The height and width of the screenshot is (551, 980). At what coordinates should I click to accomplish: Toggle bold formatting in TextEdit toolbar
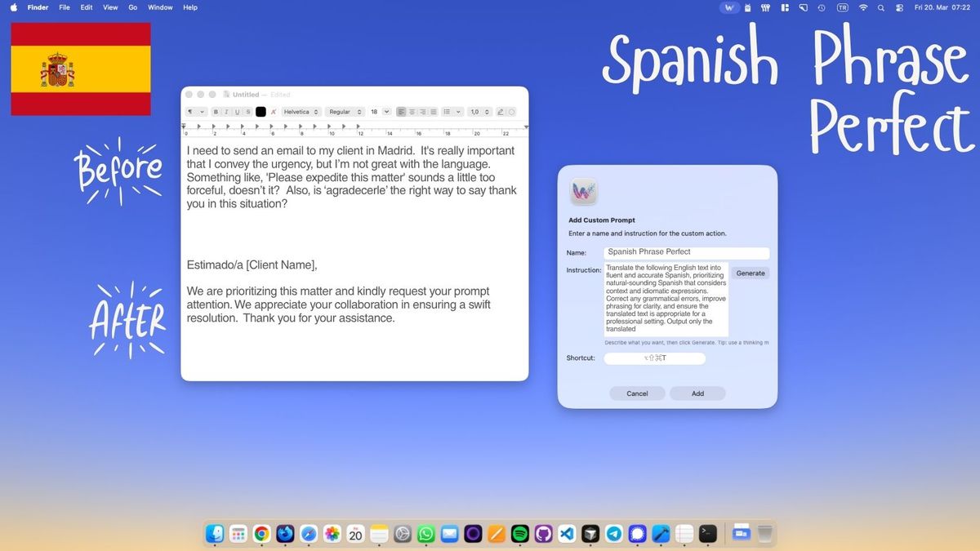[x=216, y=112]
